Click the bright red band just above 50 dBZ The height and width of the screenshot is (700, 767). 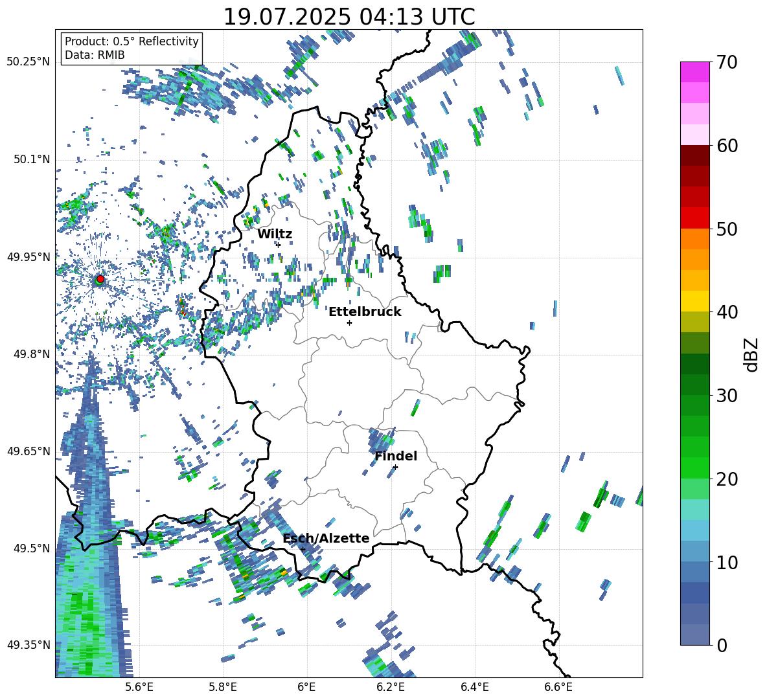[694, 218]
